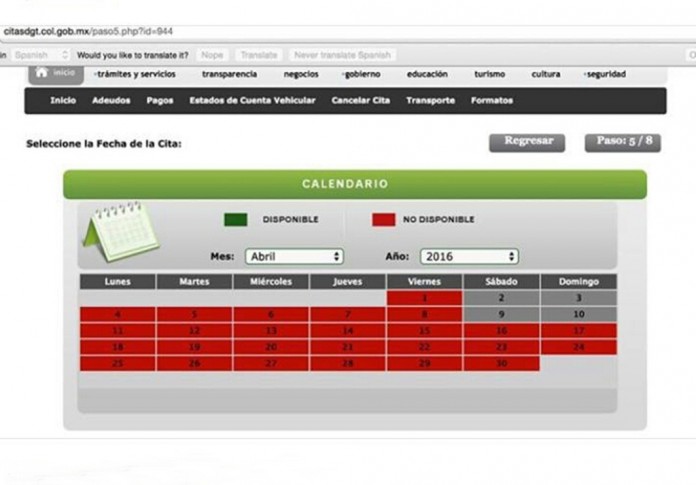
Task: Click the browser address bar URL
Action: click(88, 32)
